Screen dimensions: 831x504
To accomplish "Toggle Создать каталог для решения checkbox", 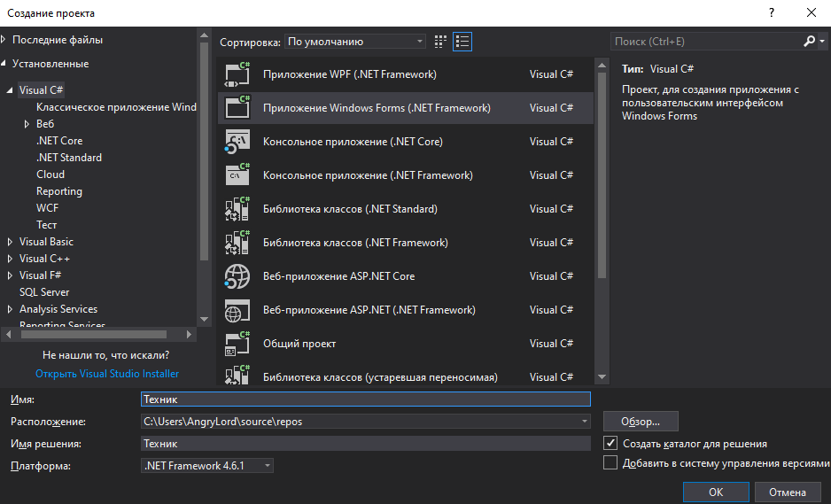I will pyautogui.click(x=610, y=443).
